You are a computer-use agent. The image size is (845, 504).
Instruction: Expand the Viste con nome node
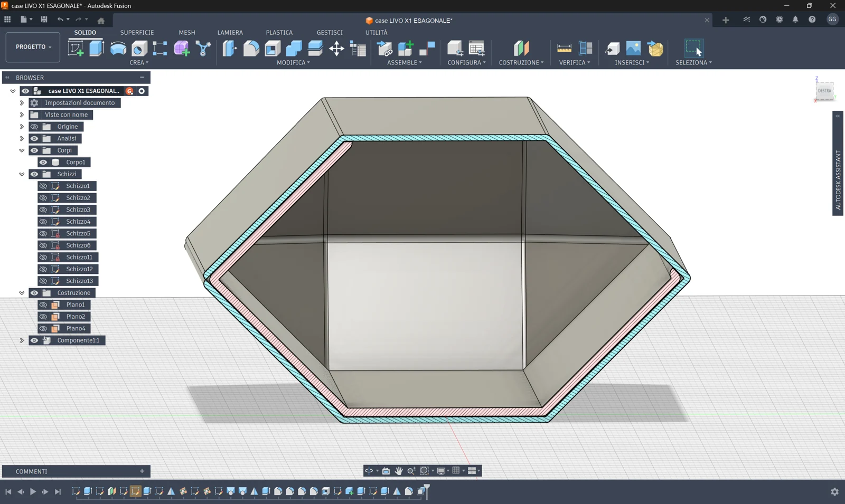pyautogui.click(x=22, y=115)
